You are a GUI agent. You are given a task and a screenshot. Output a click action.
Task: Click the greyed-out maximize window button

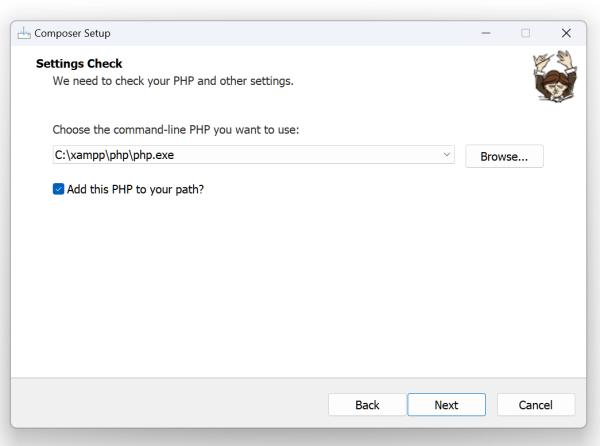click(x=525, y=33)
